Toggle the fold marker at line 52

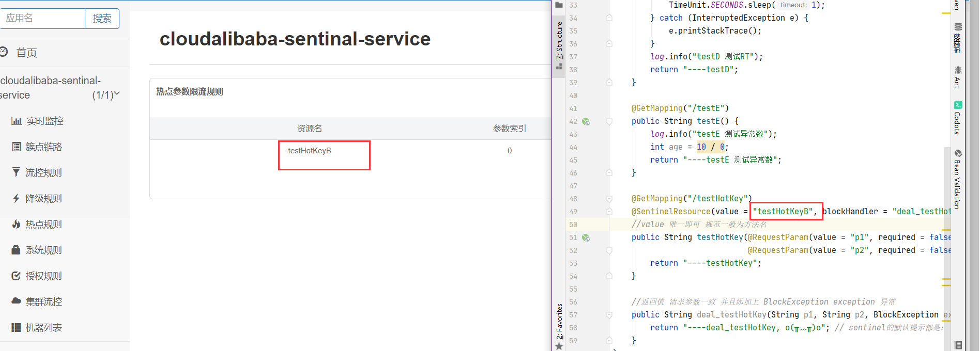click(x=609, y=250)
